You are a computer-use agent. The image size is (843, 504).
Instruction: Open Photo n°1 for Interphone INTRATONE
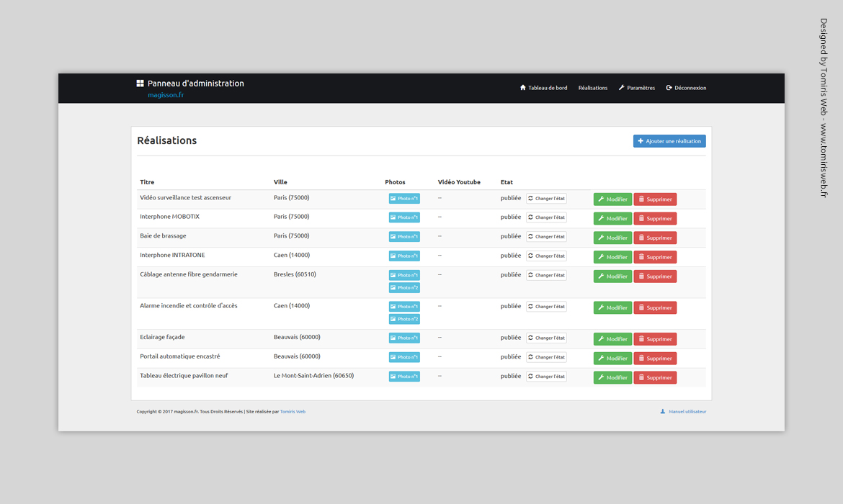coord(404,256)
